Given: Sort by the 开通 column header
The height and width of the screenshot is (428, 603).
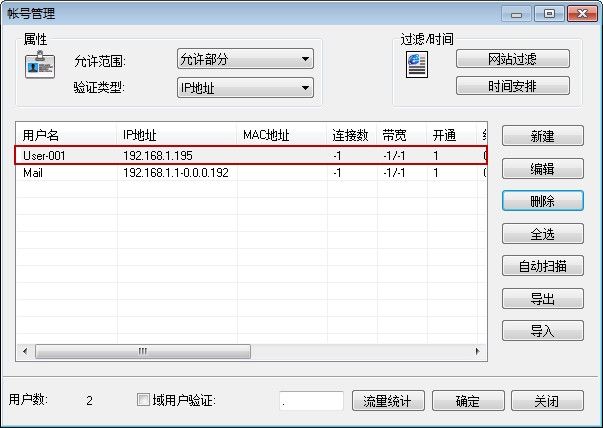Looking at the screenshot, I should (x=451, y=135).
